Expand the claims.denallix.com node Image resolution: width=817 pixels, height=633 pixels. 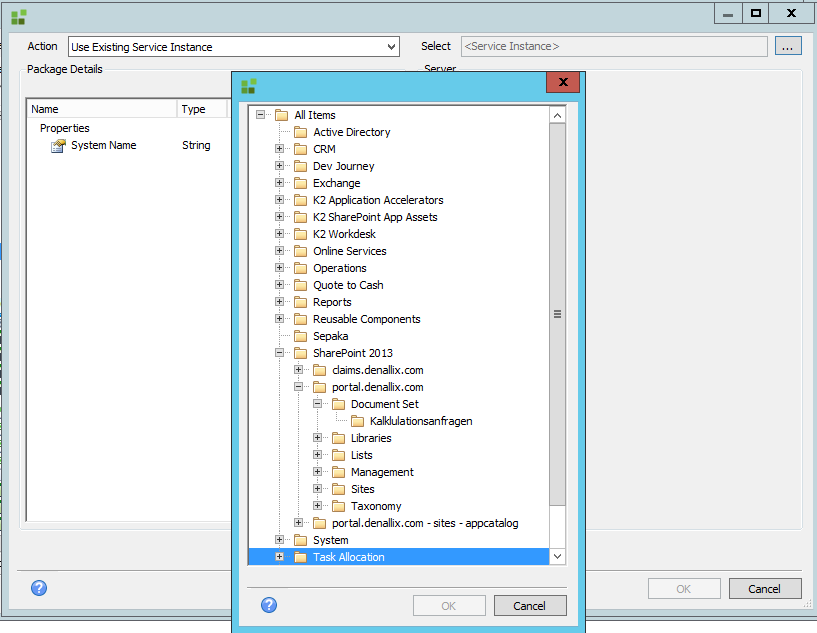pyautogui.click(x=299, y=370)
